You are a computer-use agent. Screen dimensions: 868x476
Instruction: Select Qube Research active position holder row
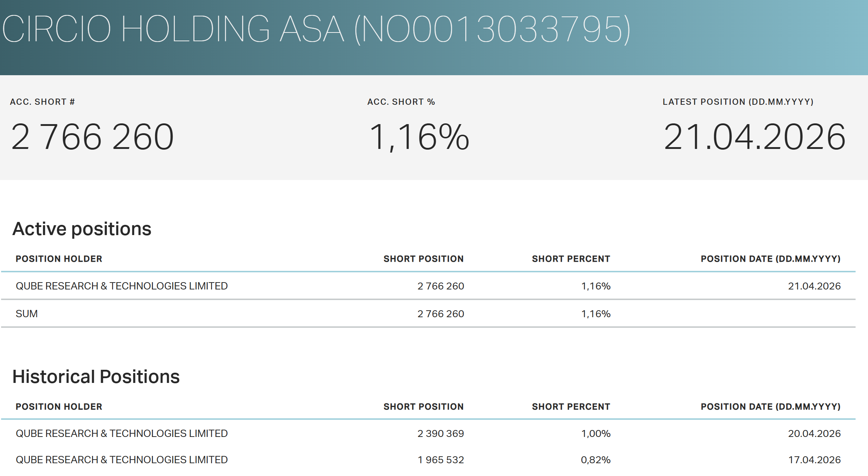click(x=122, y=286)
